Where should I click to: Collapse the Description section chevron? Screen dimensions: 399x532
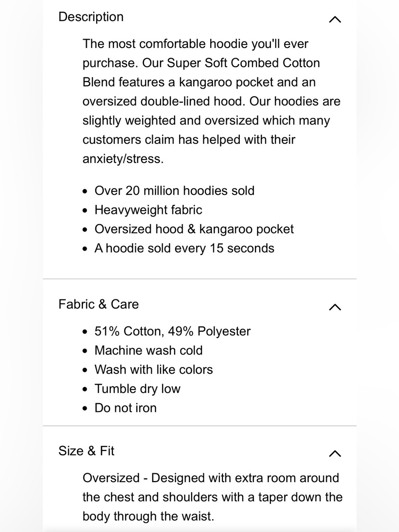(x=335, y=19)
